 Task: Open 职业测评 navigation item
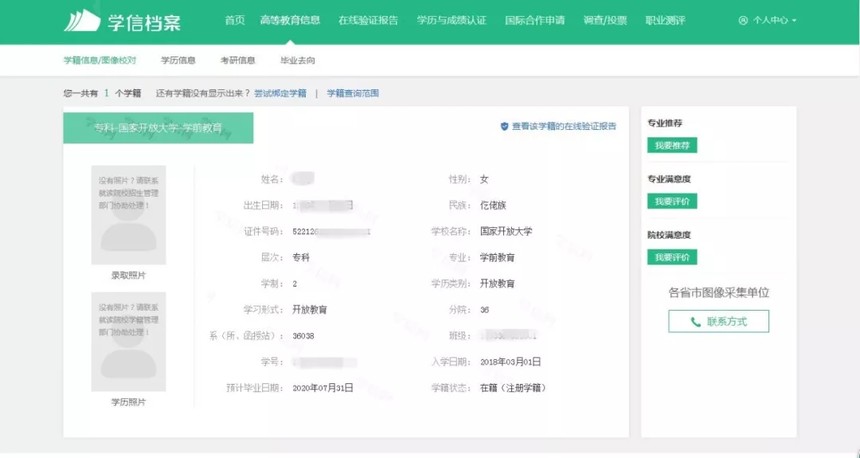pyautogui.click(x=665, y=20)
